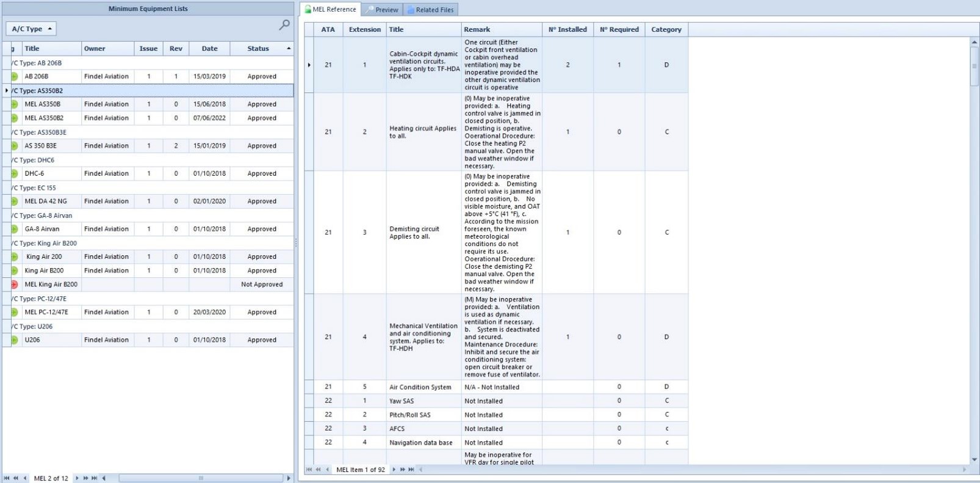Click green status icon of AS 350 B3E row
The image size is (980, 483).
14,146
